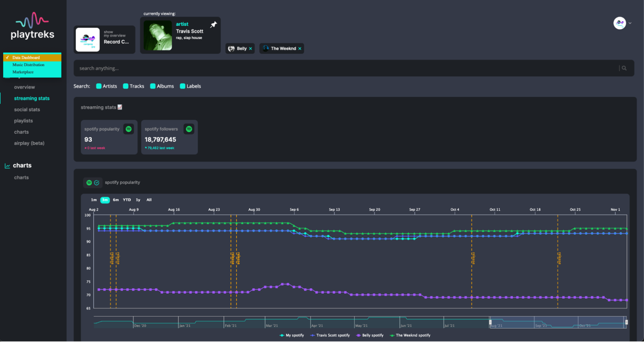This screenshot has width=644, height=342.
Task: Select Marketplace in dropdown list
Action: point(33,71)
